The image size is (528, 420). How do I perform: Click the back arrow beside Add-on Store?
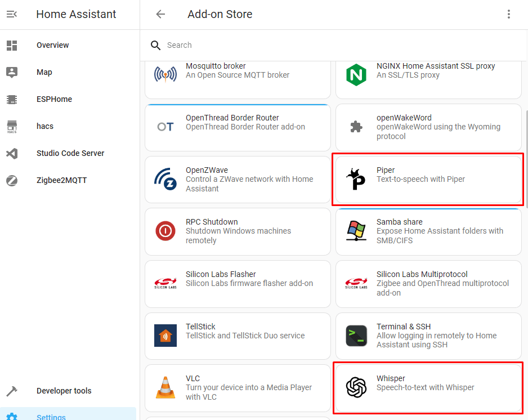160,14
